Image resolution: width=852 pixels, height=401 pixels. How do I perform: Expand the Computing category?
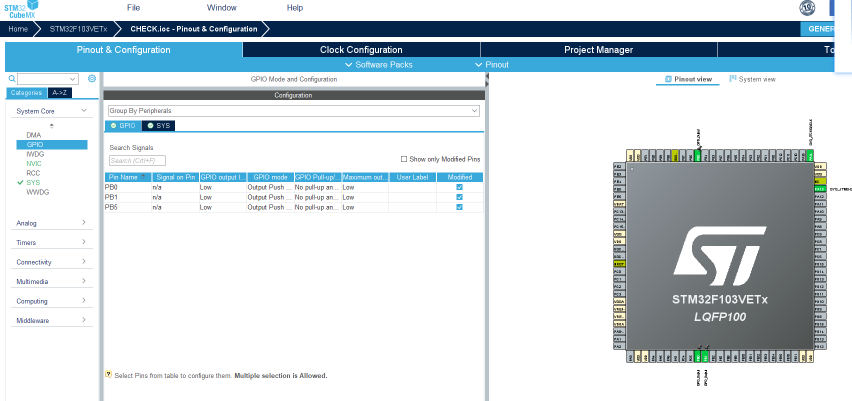(84, 300)
